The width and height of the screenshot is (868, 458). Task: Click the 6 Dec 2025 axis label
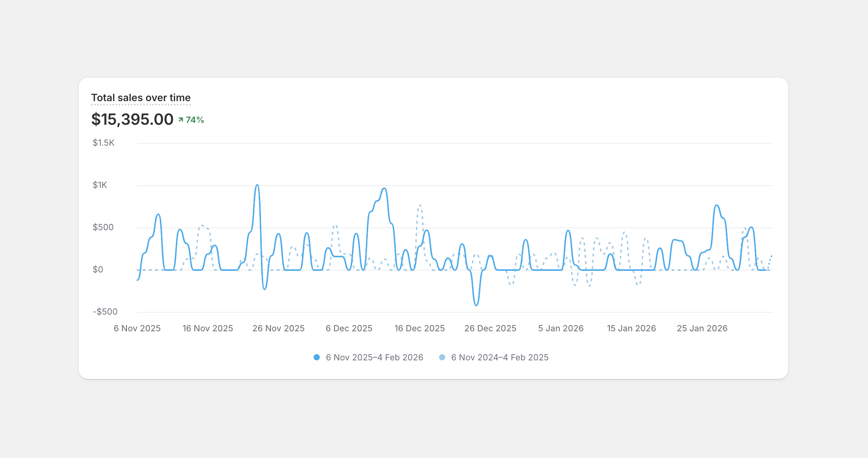349,328
